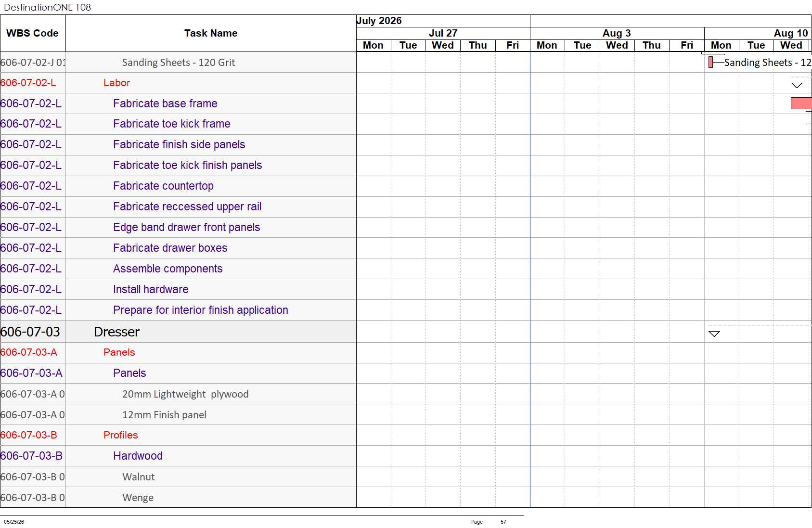Select the Fabricate finish side panels task
This screenshot has width=812, height=528.
[179, 144]
